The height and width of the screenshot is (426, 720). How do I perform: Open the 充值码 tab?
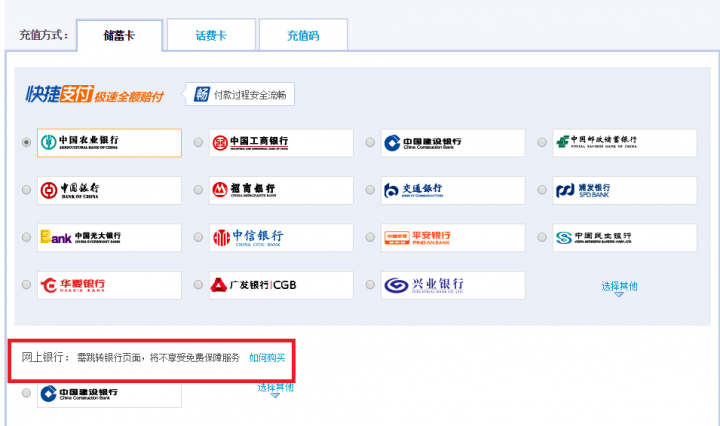tap(303, 35)
